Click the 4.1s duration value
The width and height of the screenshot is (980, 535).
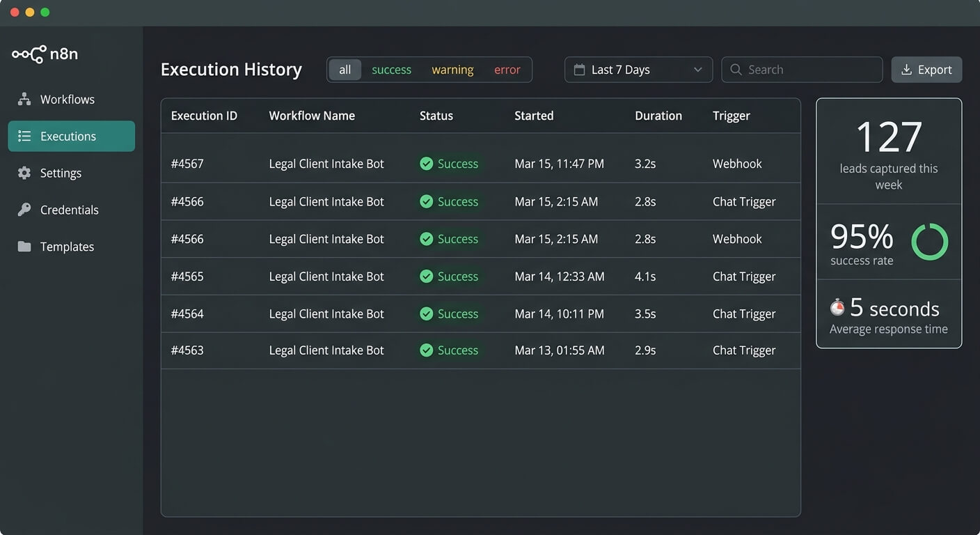click(645, 277)
